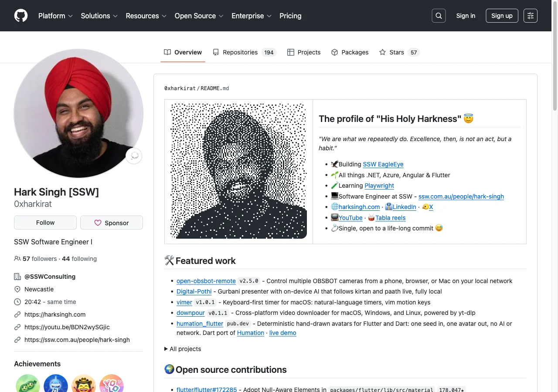Click the Achievements heading link
The image size is (558, 392).
(37, 364)
